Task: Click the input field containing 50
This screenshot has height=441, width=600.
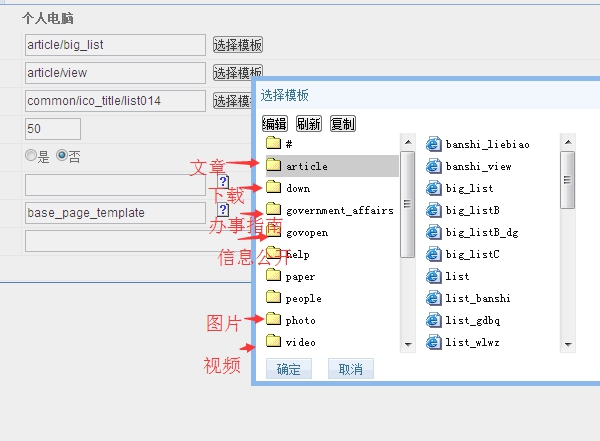Action: tap(53, 129)
